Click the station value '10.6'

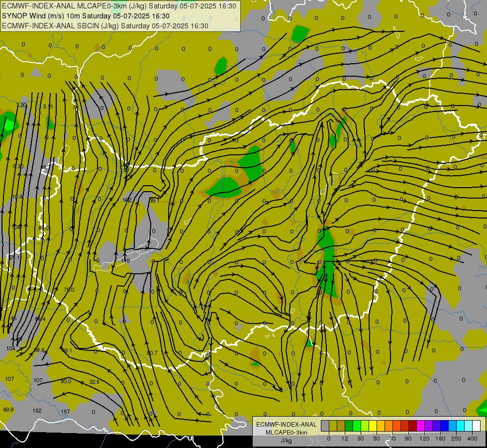17,197
